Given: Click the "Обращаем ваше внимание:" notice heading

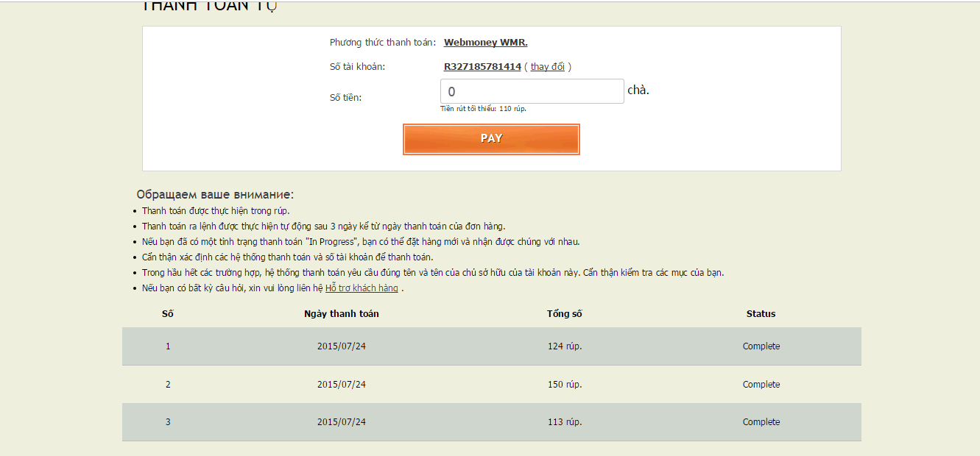Looking at the screenshot, I should [x=215, y=195].
